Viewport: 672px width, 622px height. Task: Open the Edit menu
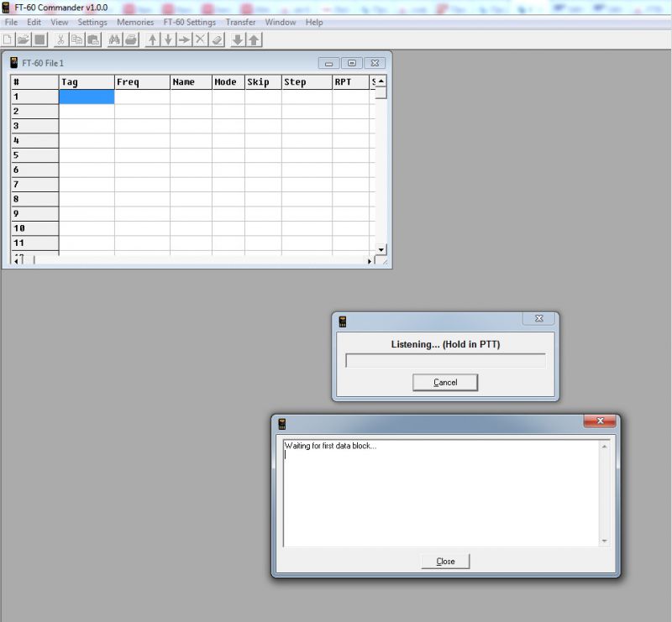[x=34, y=23]
